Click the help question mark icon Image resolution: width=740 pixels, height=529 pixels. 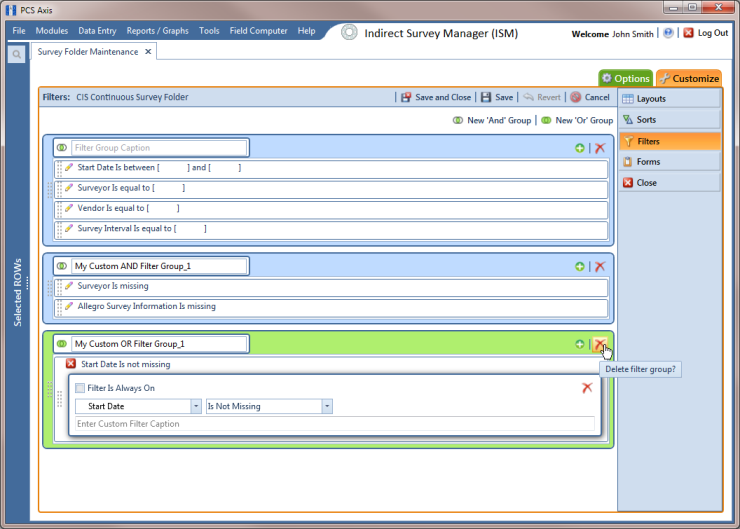coord(668,33)
